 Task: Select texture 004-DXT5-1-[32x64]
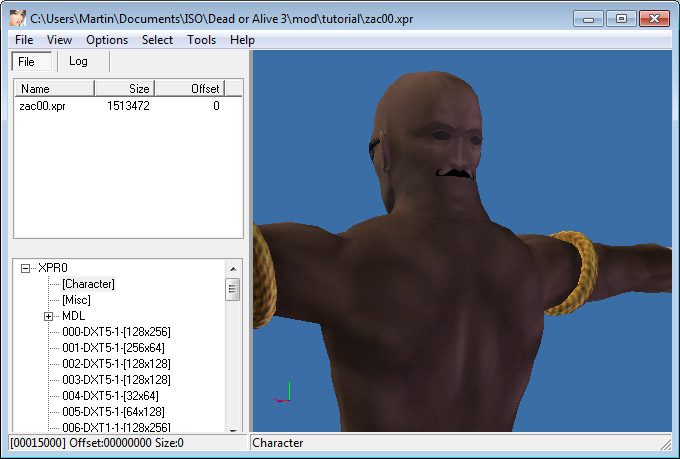pos(110,396)
